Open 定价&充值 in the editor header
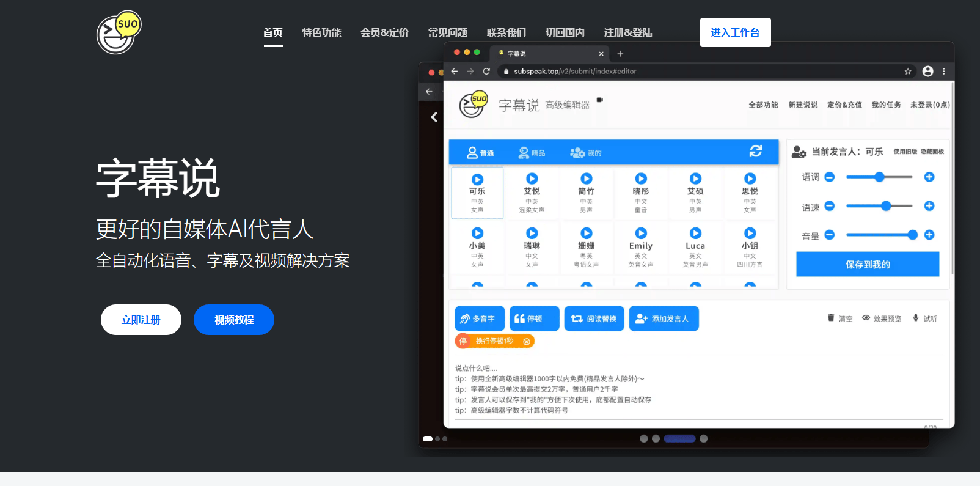Viewport: 980px width, 486px height. tap(844, 105)
